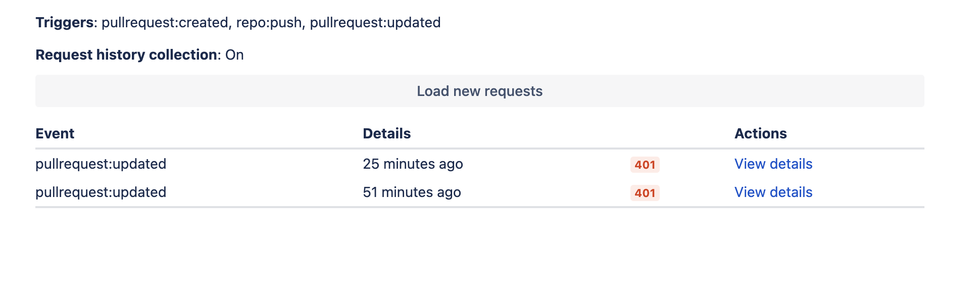Click the Request history collection label

pos(126,55)
